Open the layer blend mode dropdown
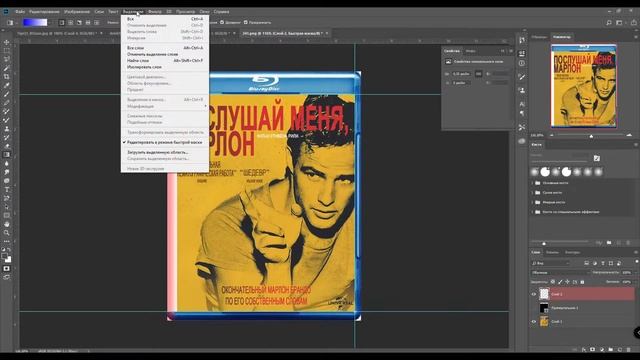The width and height of the screenshot is (640, 360). coord(561,272)
